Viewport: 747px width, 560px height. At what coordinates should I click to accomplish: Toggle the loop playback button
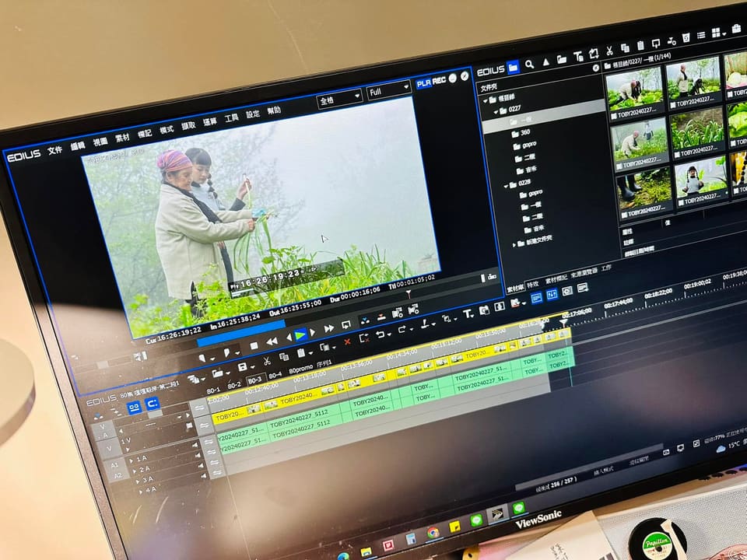346,325
